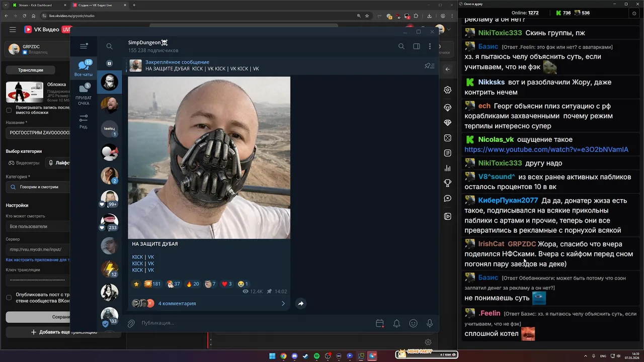Open chat overlay settings icon top-right

pos(633,13)
